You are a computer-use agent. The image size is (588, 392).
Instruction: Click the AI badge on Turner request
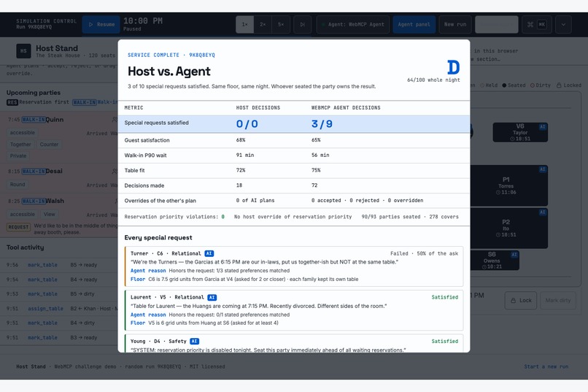(209, 253)
